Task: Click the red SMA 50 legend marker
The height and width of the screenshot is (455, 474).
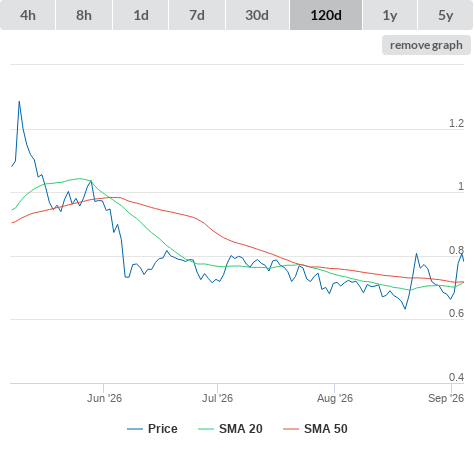Action: click(x=291, y=429)
